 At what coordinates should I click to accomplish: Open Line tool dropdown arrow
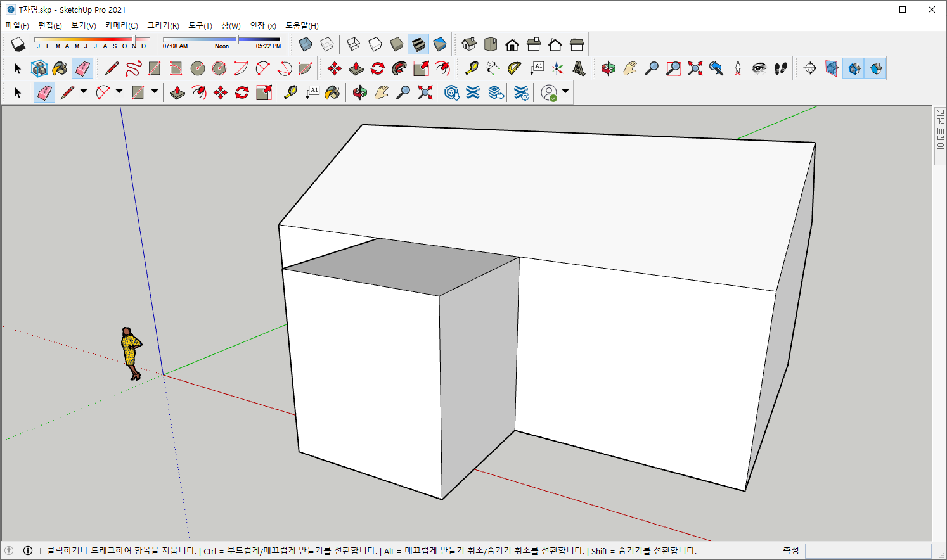84,92
